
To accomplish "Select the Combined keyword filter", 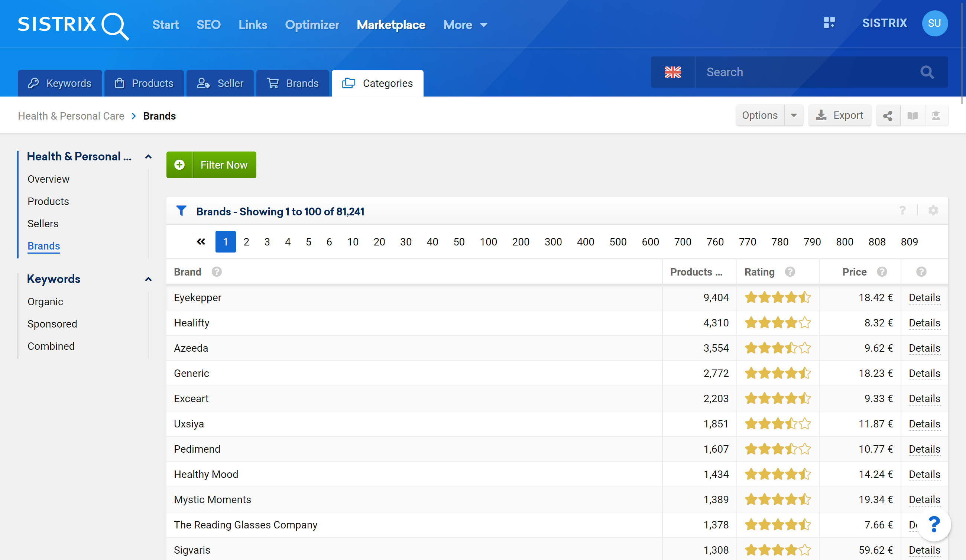I will pyautogui.click(x=50, y=345).
